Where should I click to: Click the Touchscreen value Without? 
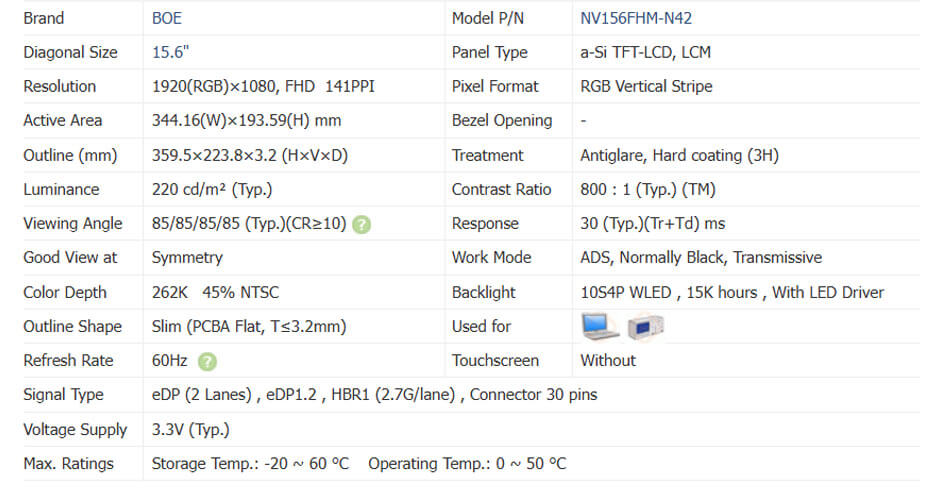point(608,361)
